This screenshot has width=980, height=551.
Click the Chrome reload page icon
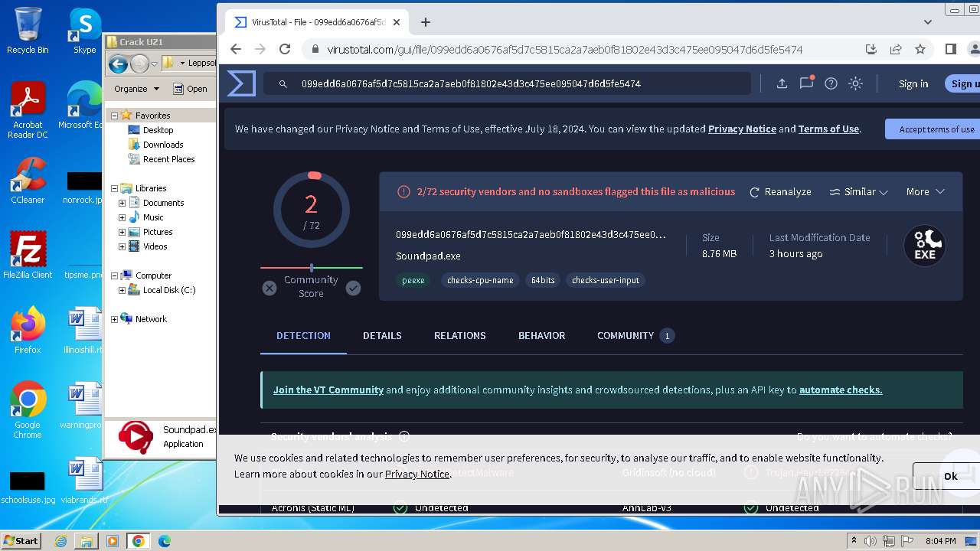point(285,49)
